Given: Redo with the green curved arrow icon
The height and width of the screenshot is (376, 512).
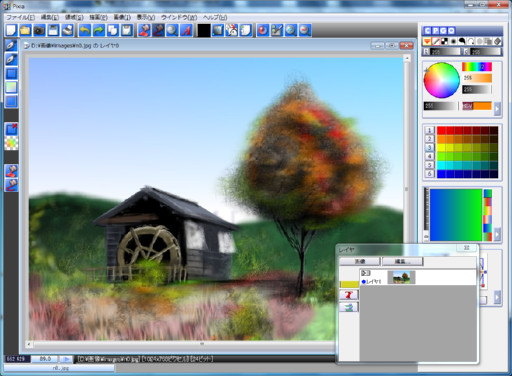Looking at the screenshot, I should (99, 31).
